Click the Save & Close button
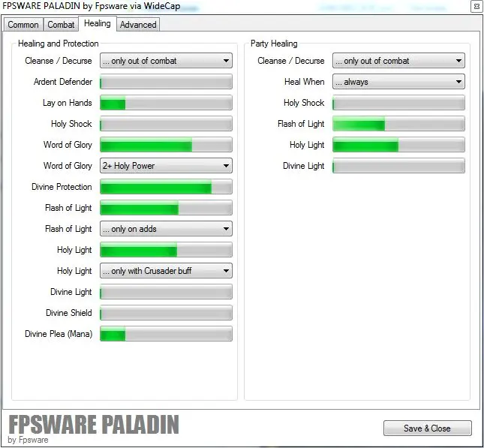The height and width of the screenshot is (448, 484). (x=427, y=428)
